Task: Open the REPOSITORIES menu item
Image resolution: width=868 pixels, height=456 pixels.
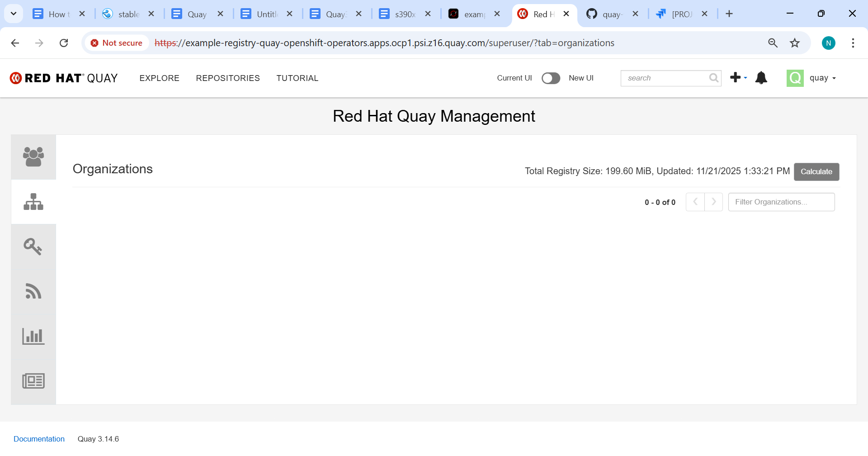Action: pyautogui.click(x=228, y=78)
